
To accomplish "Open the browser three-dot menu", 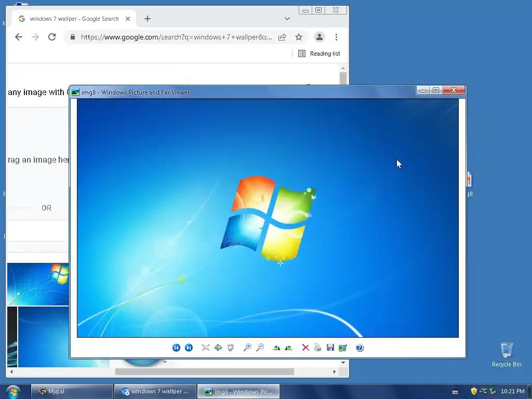I will click(336, 37).
